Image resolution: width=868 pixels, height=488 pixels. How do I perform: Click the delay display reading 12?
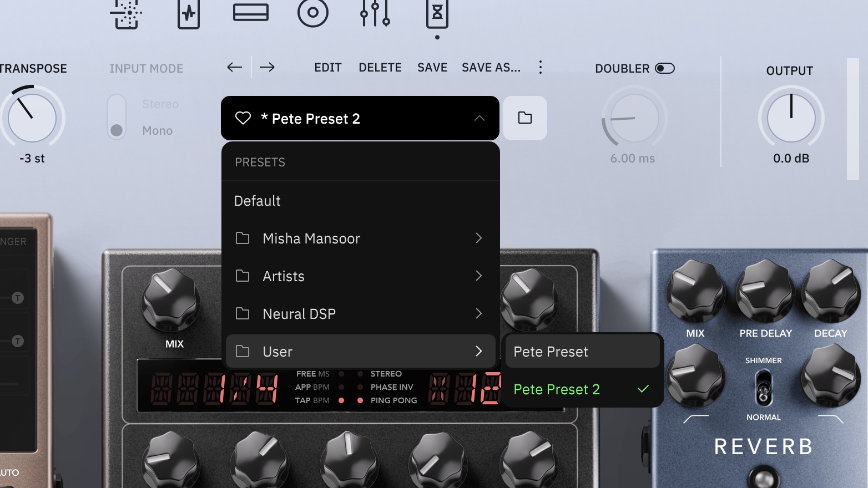point(465,388)
